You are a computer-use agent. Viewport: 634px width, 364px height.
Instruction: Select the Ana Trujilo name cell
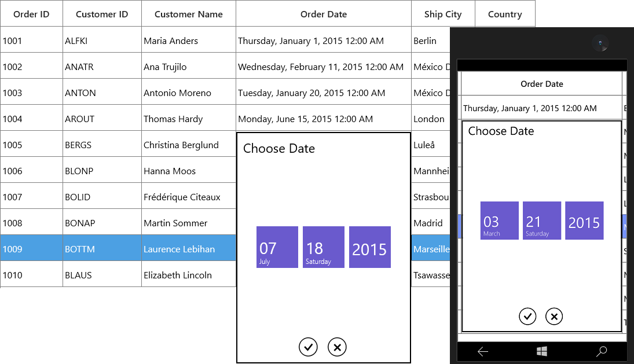tap(188, 66)
